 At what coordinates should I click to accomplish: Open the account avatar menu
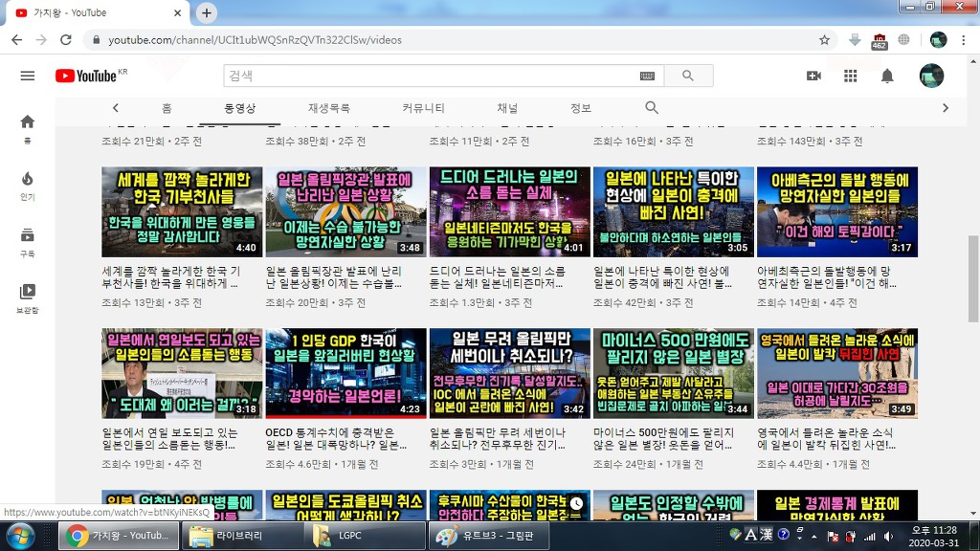coord(930,76)
